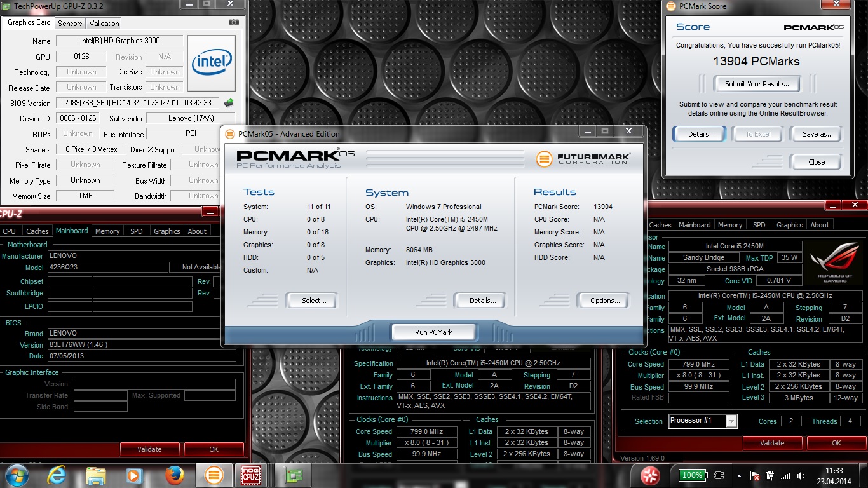
Task: Click the Memory value 8064 MB in PCMark05
Action: tap(419, 250)
